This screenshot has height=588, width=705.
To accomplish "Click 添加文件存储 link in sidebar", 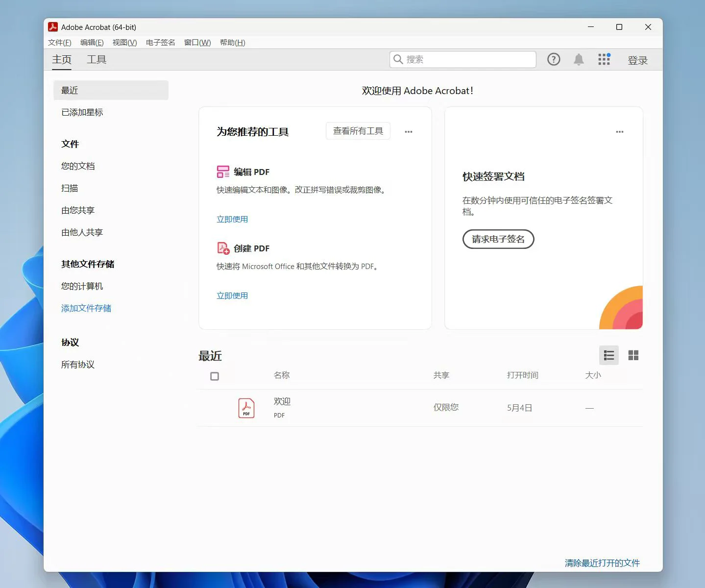I will point(86,308).
